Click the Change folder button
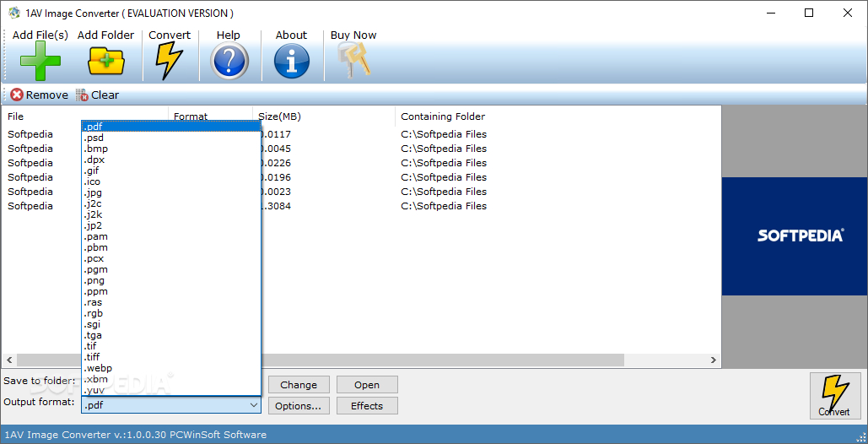Image resolution: width=868 pixels, height=444 pixels. point(299,385)
